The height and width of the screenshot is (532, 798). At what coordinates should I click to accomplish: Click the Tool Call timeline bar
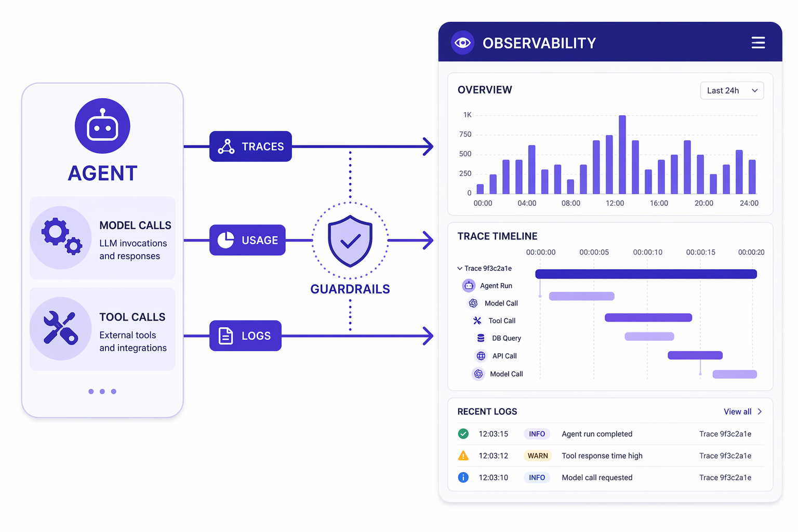(648, 317)
